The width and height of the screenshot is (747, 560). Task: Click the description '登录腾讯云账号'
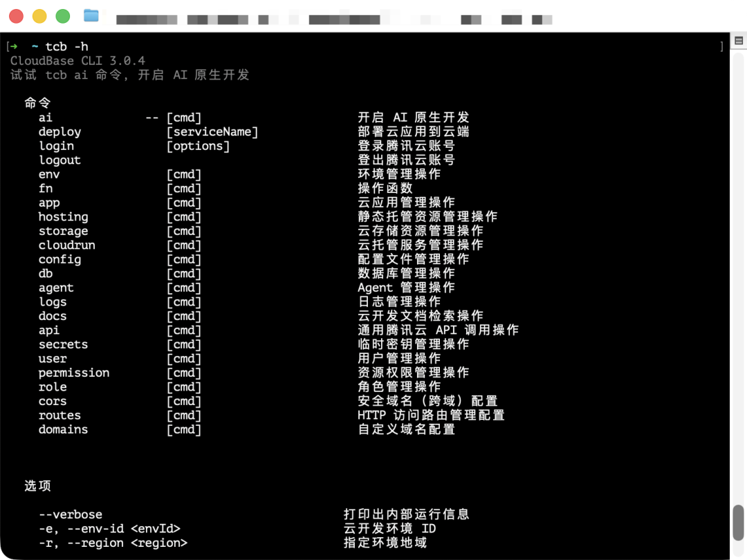(407, 146)
